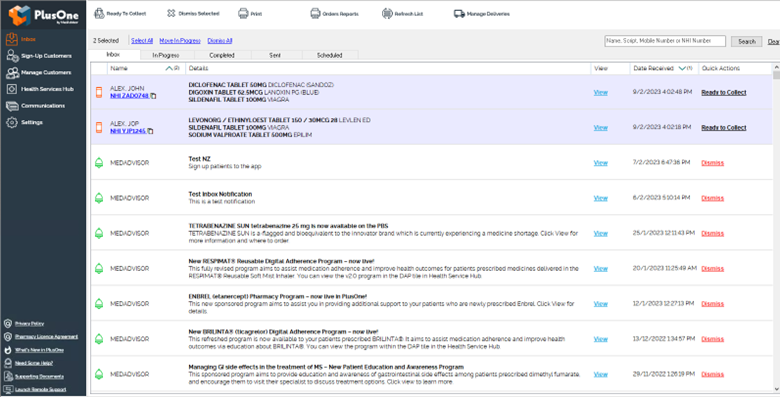
Task: Click the name or script search field
Action: click(665, 41)
